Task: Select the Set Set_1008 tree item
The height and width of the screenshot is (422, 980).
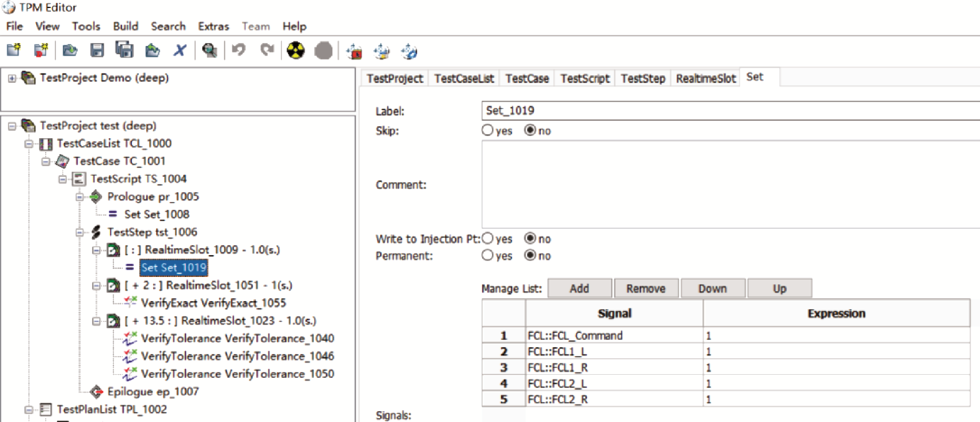Action: coord(156,214)
